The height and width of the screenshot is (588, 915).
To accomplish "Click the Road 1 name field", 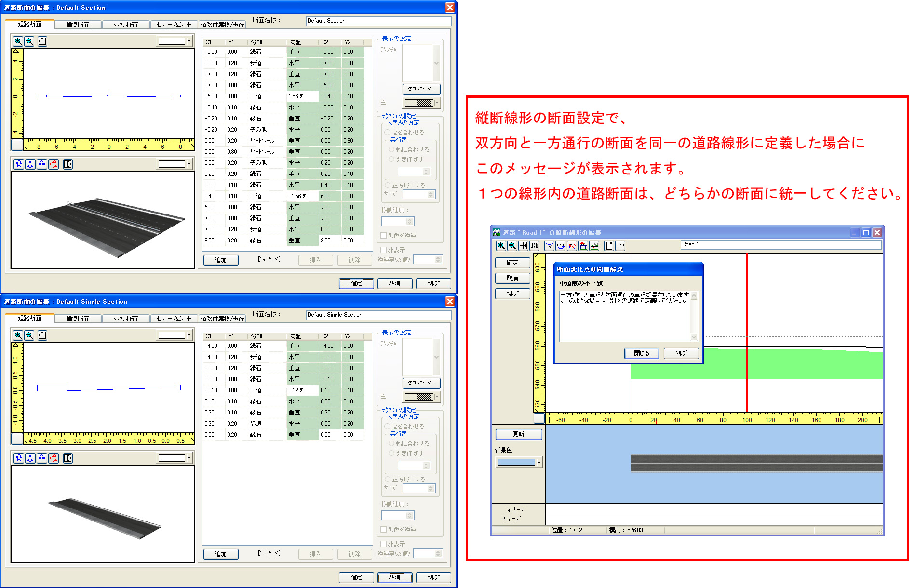I will tap(781, 245).
